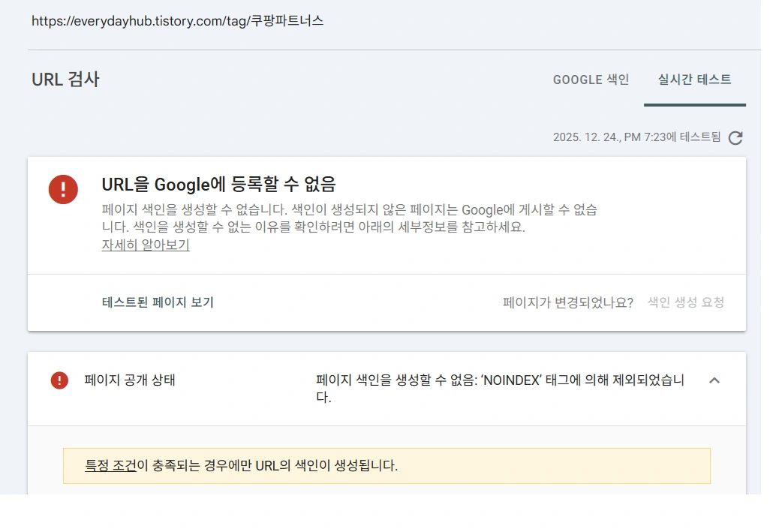Select the 실시간 테스트 tab
The width and height of the screenshot is (770, 532).
tap(694, 80)
